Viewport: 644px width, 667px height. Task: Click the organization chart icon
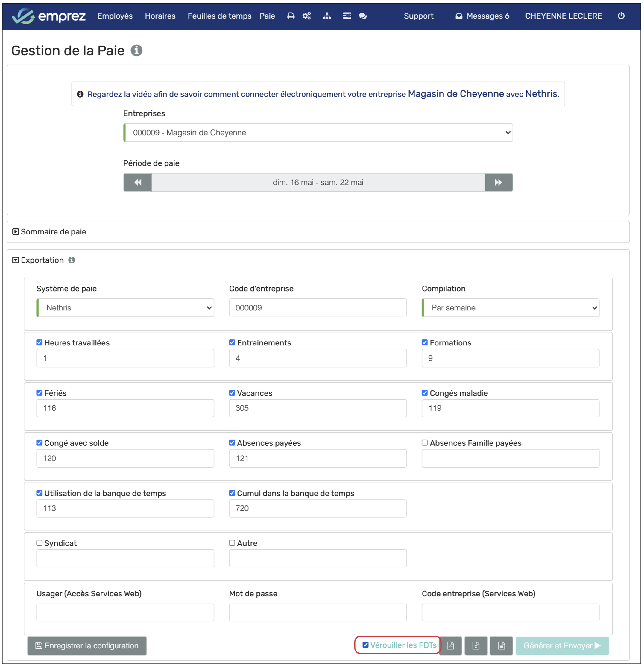326,16
